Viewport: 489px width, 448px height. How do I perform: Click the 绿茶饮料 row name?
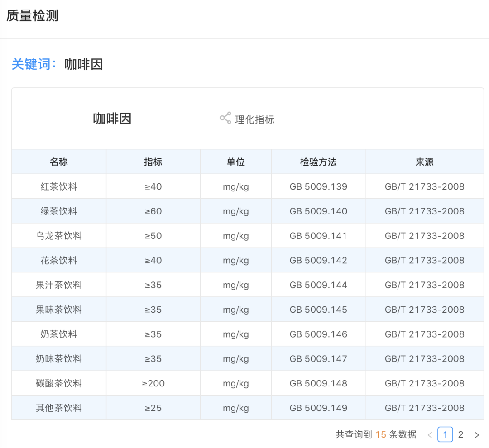tap(58, 211)
